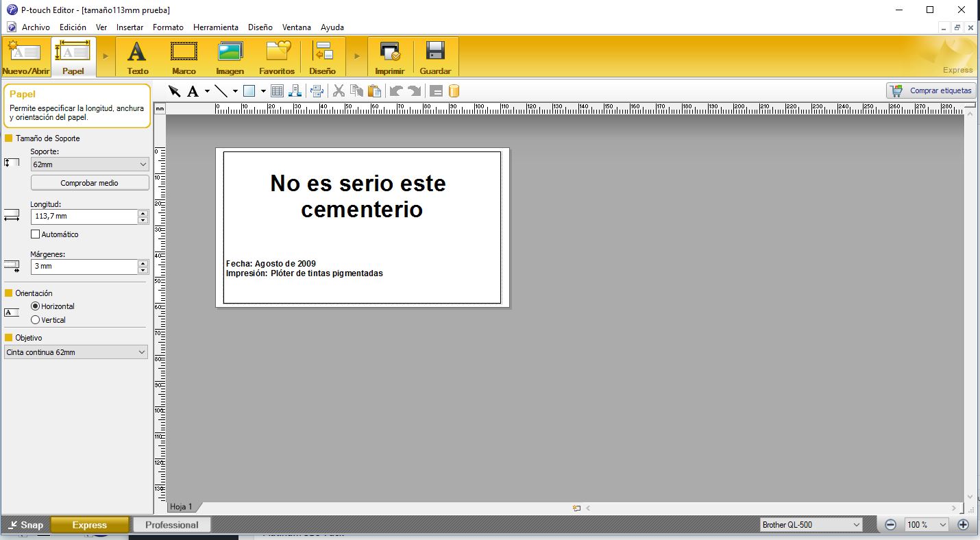Click the Texto tool in ribbon

(137, 58)
